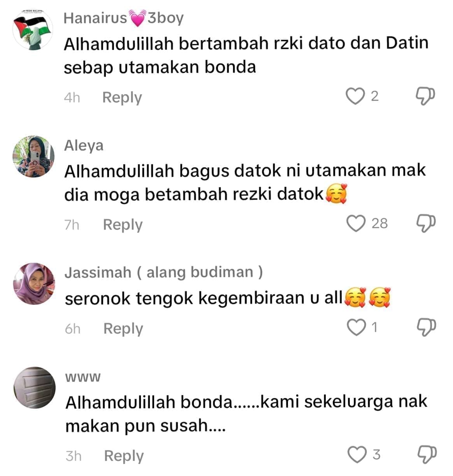Reply to Hanairus 3boy's comment
The image size is (453, 476).
(x=122, y=97)
